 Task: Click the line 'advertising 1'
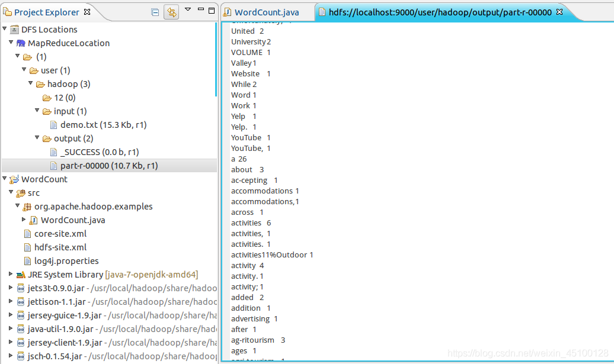tap(254, 319)
